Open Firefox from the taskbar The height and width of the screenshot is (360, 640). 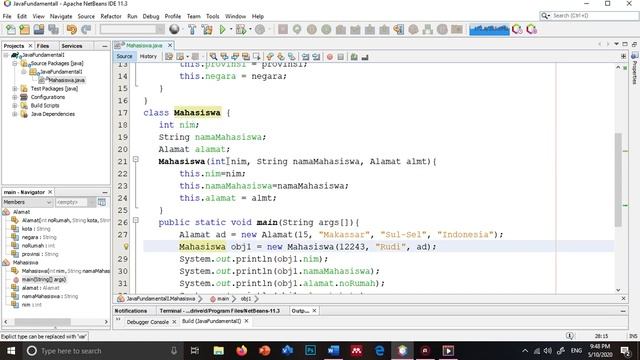[242, 351]
